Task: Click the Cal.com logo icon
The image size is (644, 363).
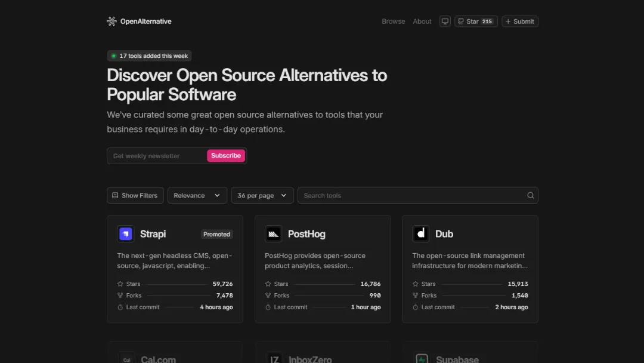Action: pos(126,358)
